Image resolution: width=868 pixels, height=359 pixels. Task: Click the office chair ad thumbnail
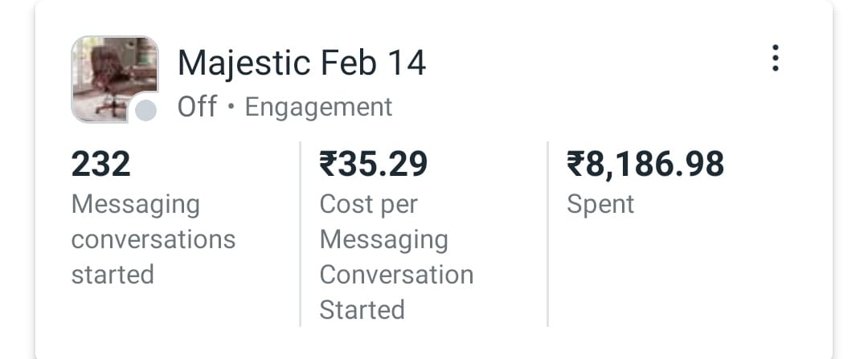point(113,76)
